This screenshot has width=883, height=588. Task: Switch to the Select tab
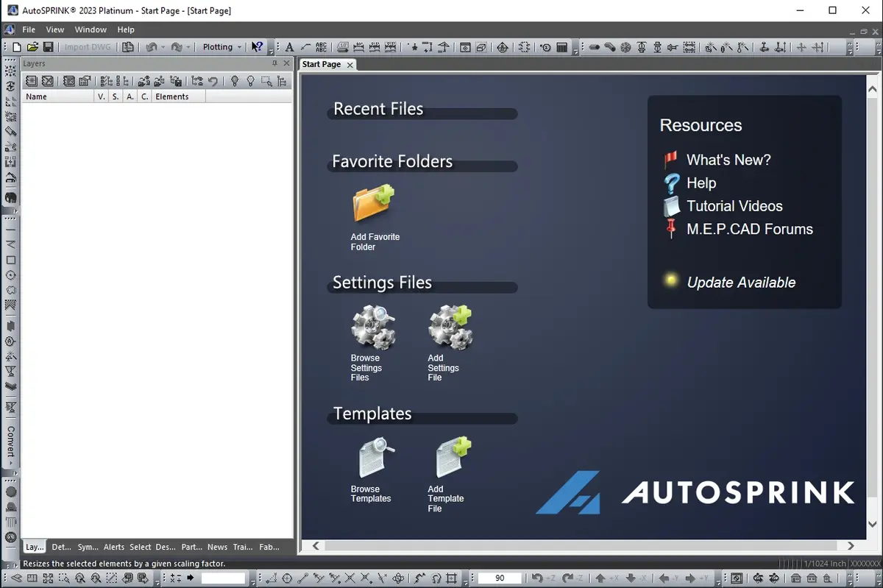point(140,547)
